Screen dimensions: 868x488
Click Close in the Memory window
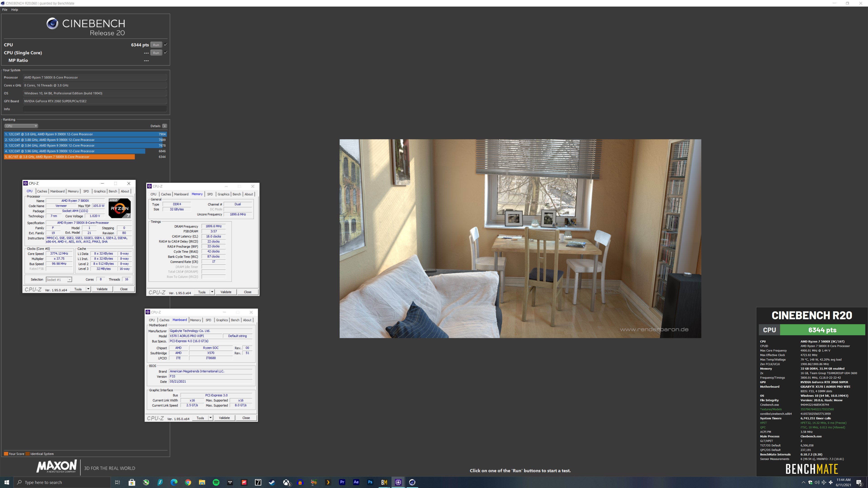pyautogui.click(x=248, y=292)
